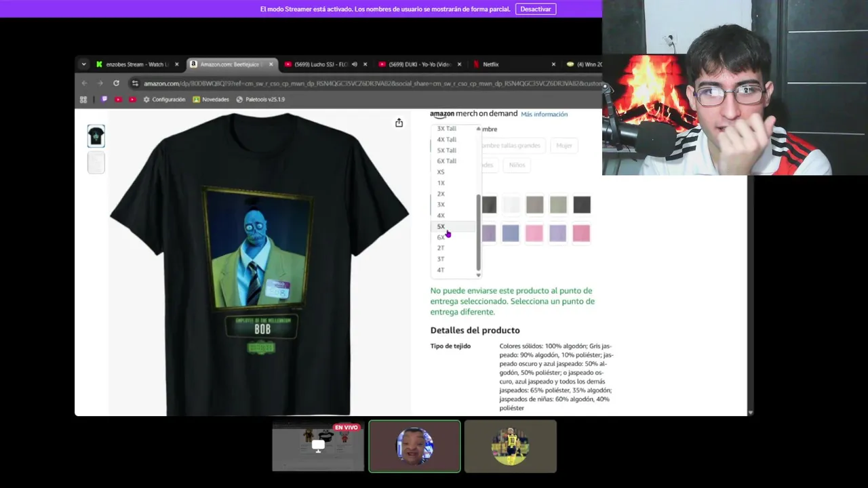Select the second blank thumbnail
The width and height of the screenshot is (868, 488).
coord(96,163)
